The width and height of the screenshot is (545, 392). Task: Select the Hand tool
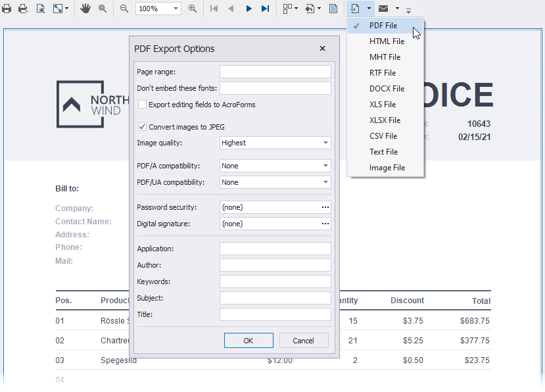(x=85, y=9)
